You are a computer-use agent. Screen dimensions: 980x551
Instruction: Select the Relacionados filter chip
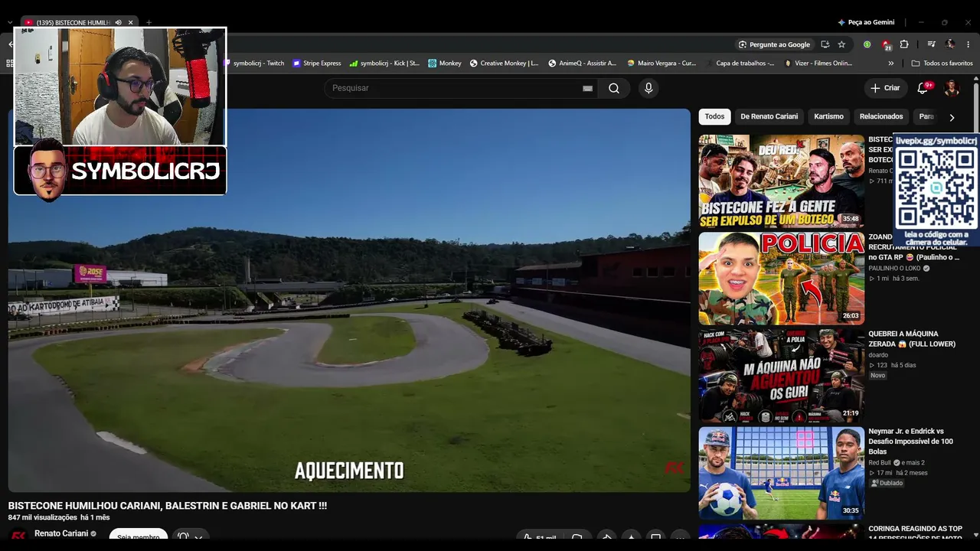(881, 116)
